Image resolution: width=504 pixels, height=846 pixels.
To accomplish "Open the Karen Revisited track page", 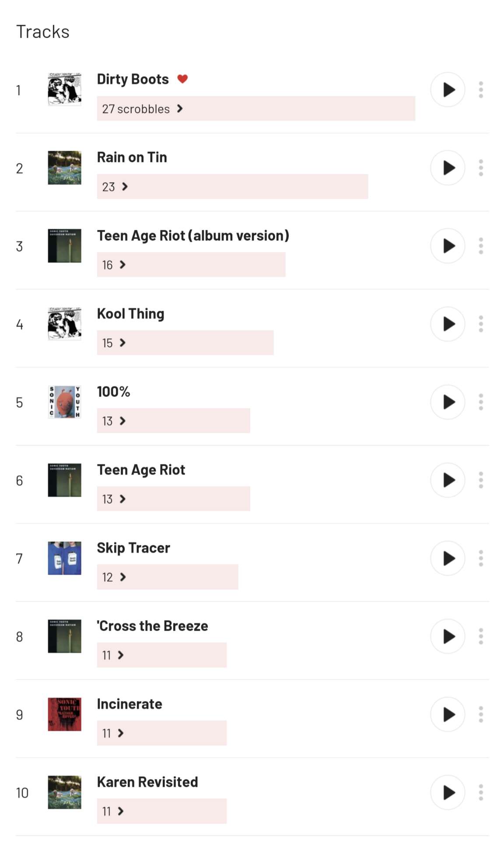I will tap(147, 782).
